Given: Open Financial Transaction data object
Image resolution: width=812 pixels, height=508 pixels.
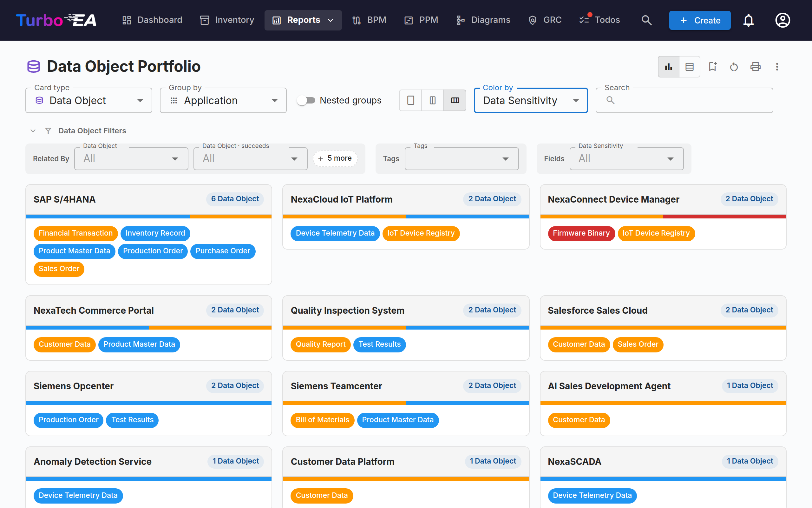Looking at the screenshot, I should point(75,233).
